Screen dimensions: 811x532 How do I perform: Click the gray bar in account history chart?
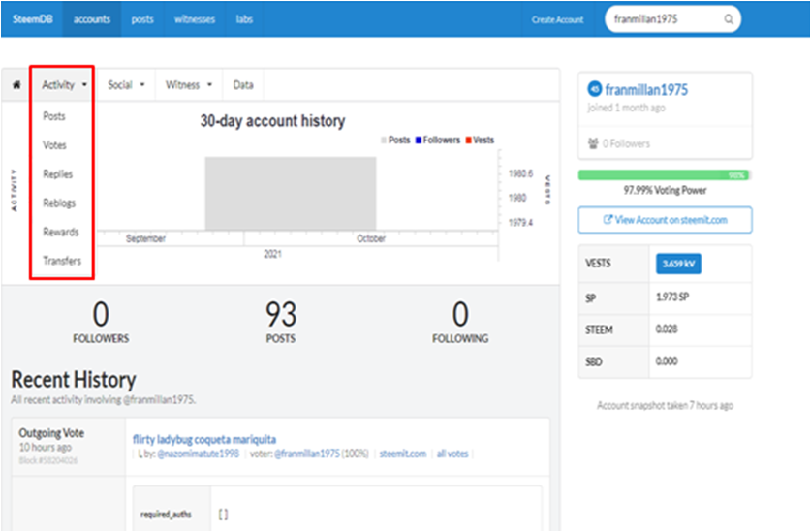click(x=291, y=194)
